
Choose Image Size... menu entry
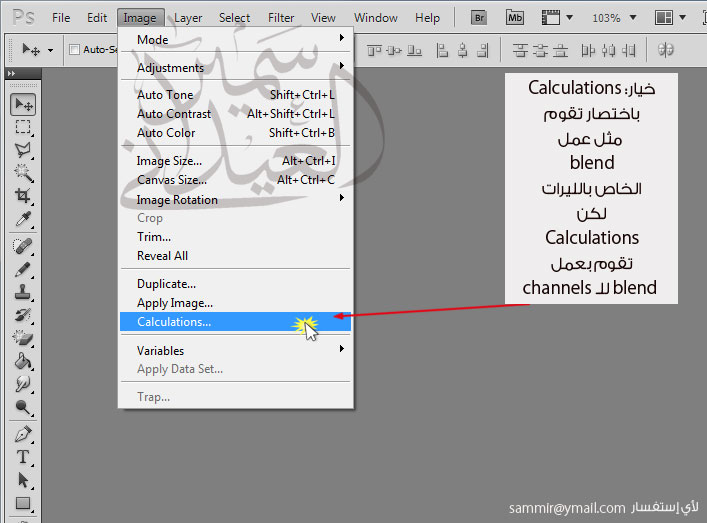235,161
